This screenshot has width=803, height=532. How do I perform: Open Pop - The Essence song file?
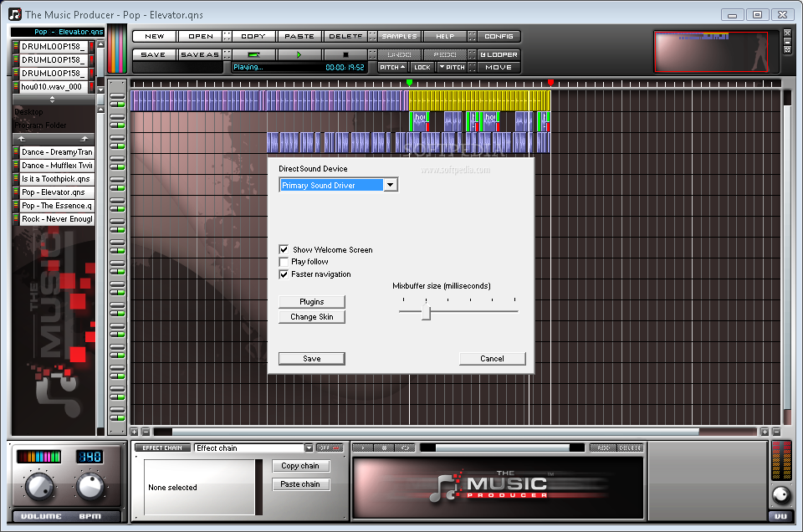pos(57,205)
